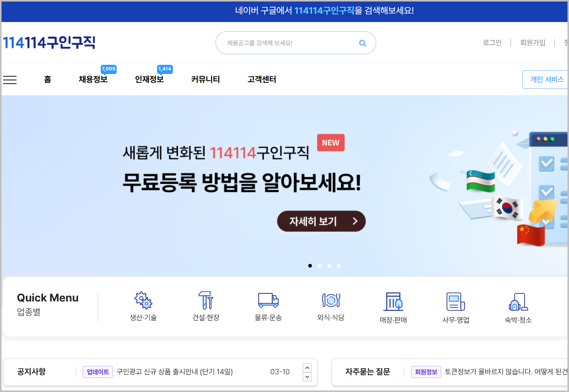Show next notice with down arrow
This screenshot has height=392, width=569.
[x=307, y=377]
